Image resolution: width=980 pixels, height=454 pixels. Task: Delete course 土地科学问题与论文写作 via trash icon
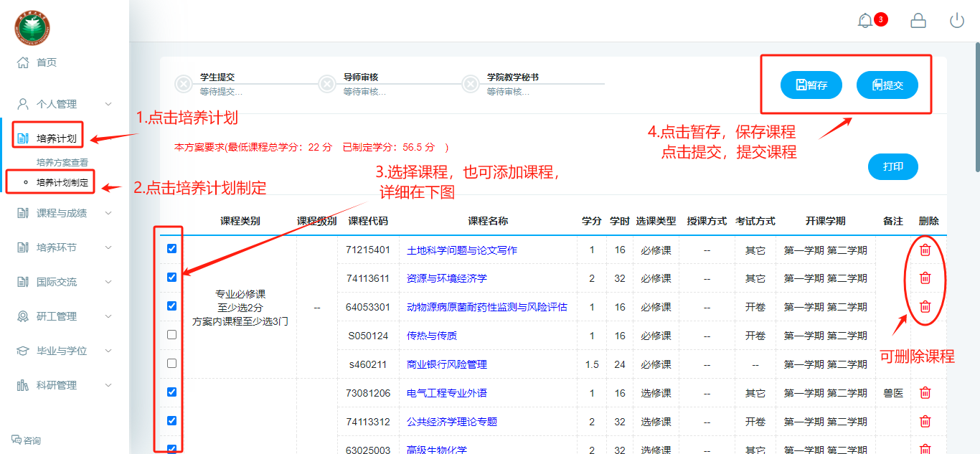925,250
